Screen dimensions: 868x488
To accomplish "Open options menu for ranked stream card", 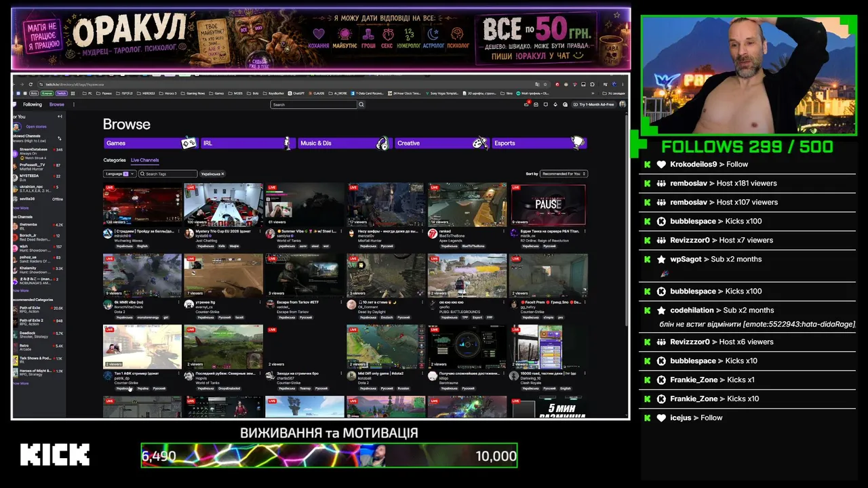I will click(x=504, y=231).
